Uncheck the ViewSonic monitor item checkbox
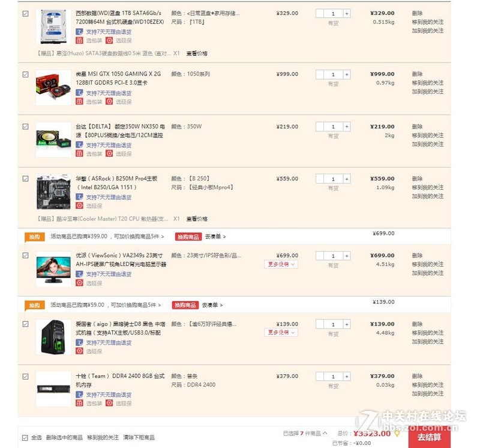480x448 pixels. (x=25, y=255)
